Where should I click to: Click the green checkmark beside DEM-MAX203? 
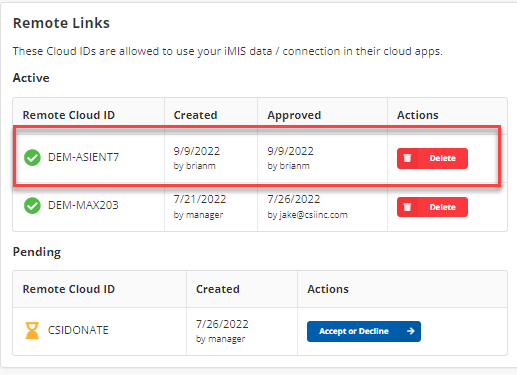click(32, 206)
